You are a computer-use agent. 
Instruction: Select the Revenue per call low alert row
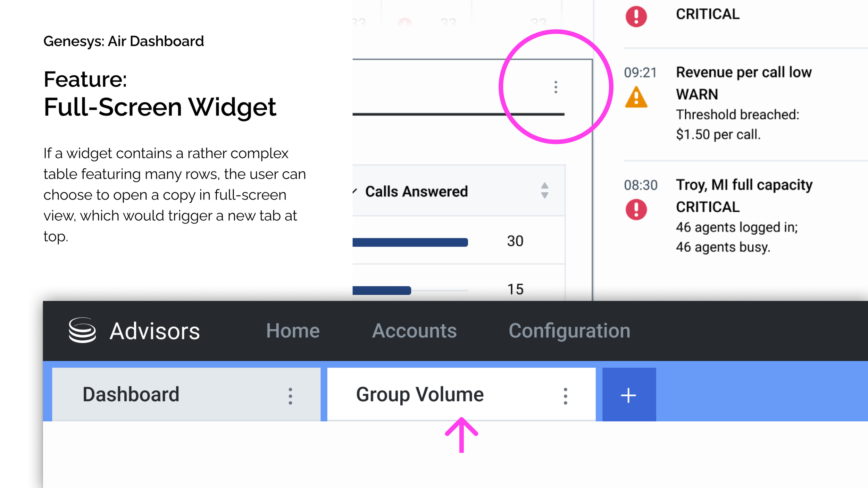pos(743,71)
